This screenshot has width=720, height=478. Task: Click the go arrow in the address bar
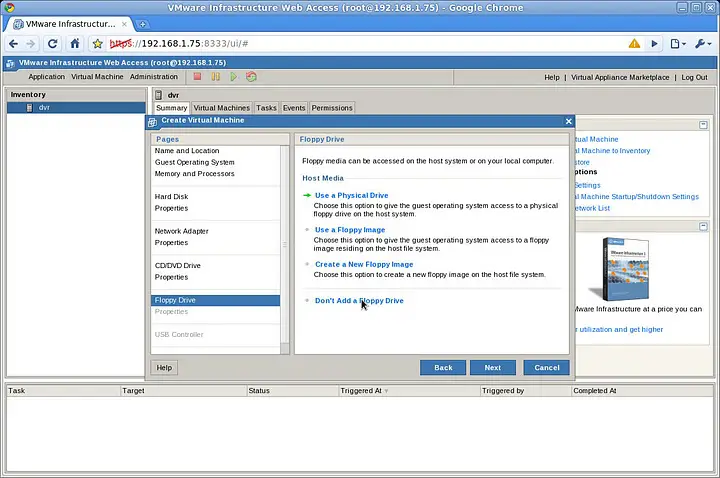coord(654,44)
